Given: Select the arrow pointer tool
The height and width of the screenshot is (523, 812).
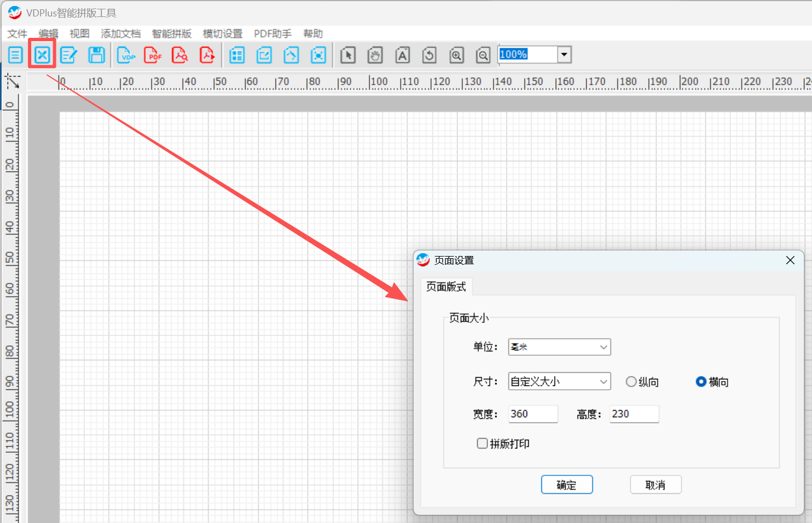Looking at the screenshot, I should click(348, 55).
